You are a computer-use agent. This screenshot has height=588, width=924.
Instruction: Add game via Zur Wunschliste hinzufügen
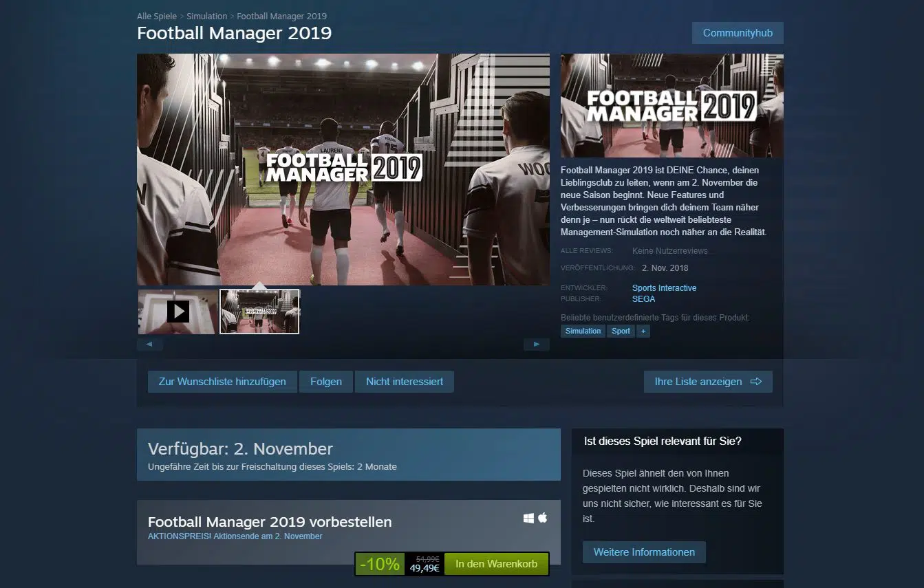222,382
